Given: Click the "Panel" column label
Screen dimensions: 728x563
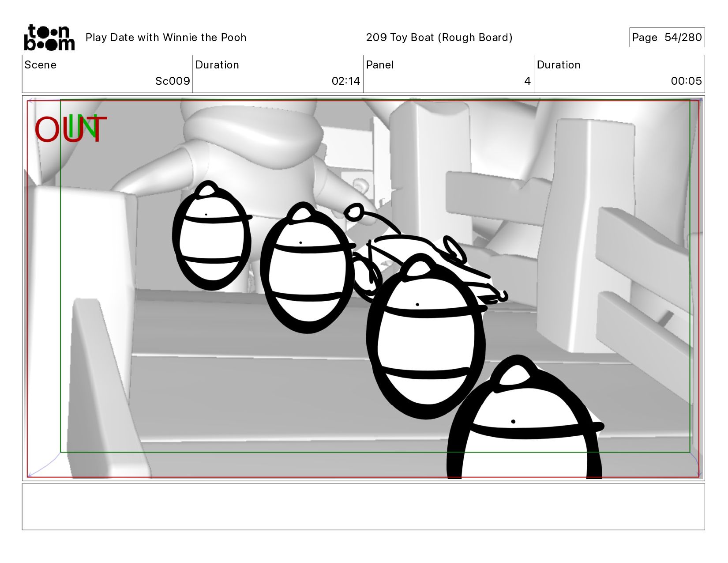Looking at the screenshot, I should coord(380,65).
